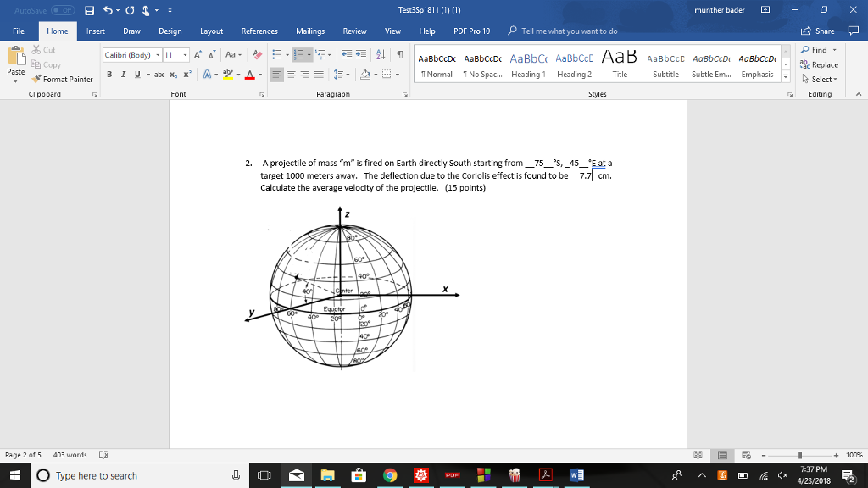Open the Review ribbon tab
This screenshot has width=868, height=488.
pyautogui.click(x=354, y=30)
